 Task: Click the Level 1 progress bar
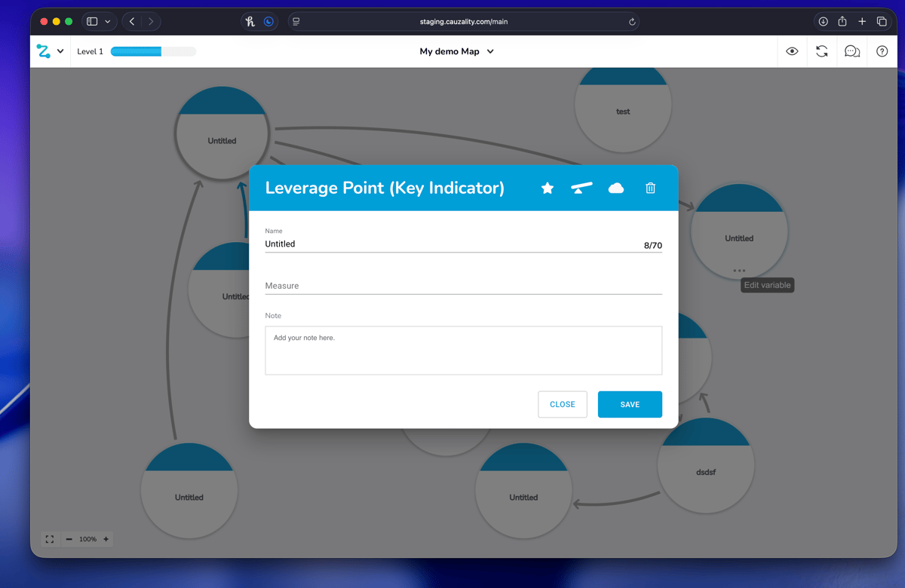(x=153, y=51)
